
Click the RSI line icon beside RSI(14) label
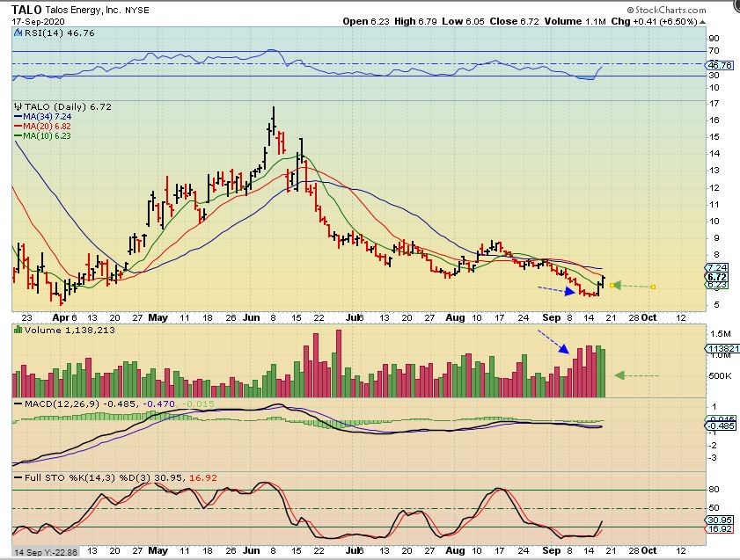[18, 32]
